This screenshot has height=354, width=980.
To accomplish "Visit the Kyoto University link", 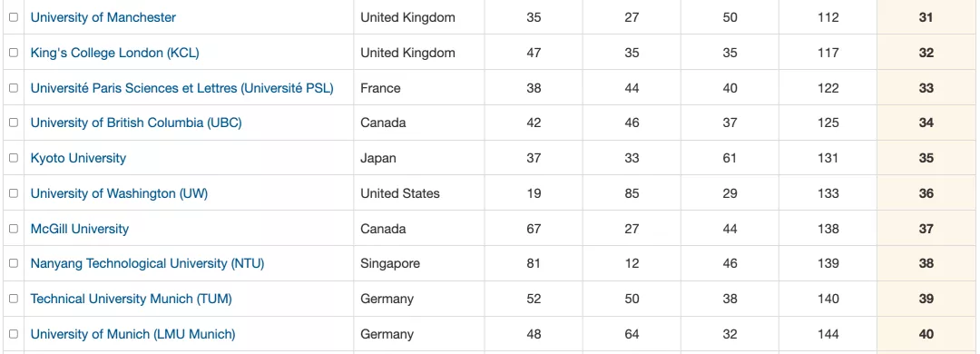I will 78,158.
